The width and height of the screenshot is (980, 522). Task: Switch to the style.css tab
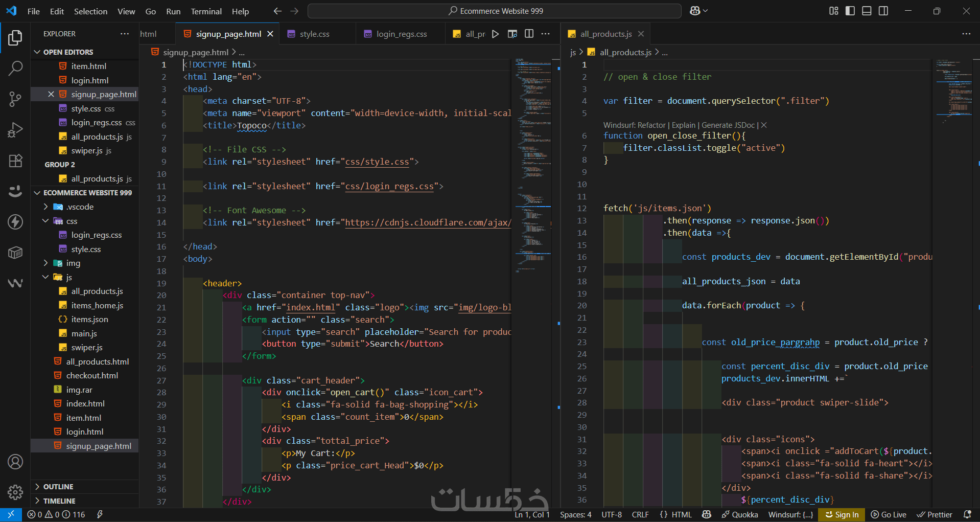click(x=314, y=34)
